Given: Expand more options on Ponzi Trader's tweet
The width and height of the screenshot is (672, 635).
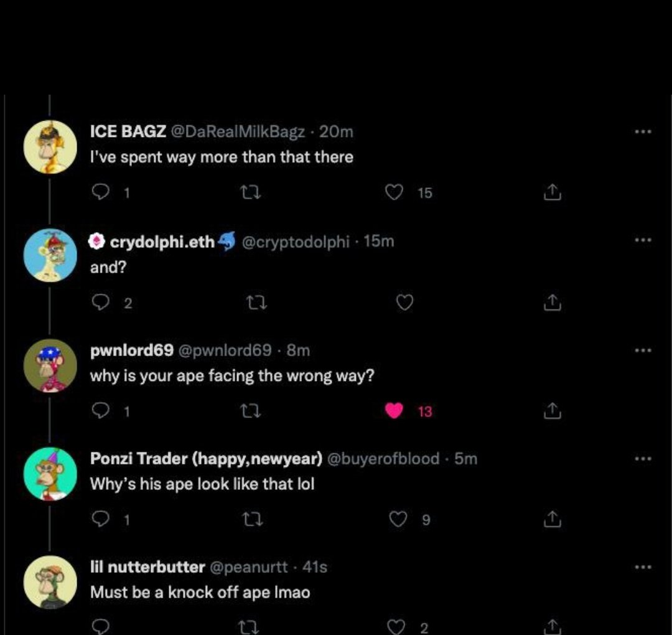Looking at the screenshot, I should tap(643, 459).
